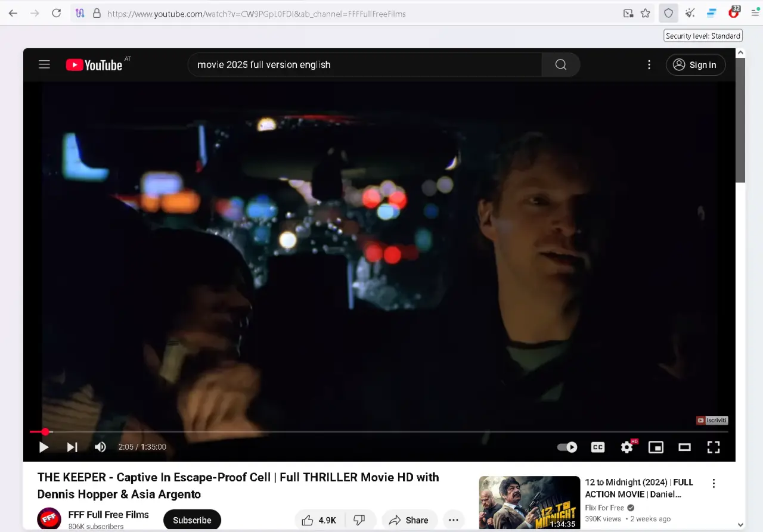Toggle theater mode
Viewport: 763px width, 532px height.
(684, 447)
